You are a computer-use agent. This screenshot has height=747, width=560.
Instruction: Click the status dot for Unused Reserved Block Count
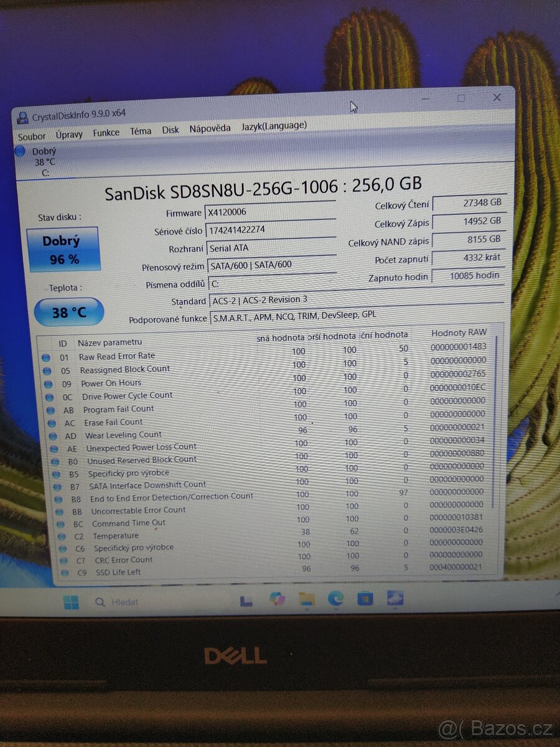point(54,462)
